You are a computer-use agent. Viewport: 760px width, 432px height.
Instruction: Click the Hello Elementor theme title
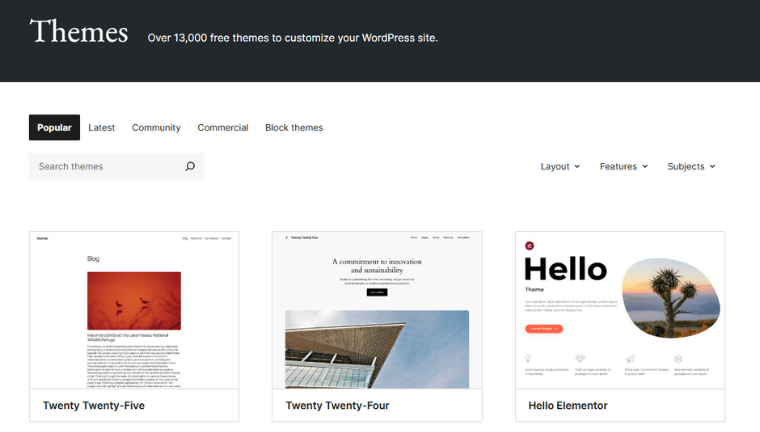tap(568, 405)
